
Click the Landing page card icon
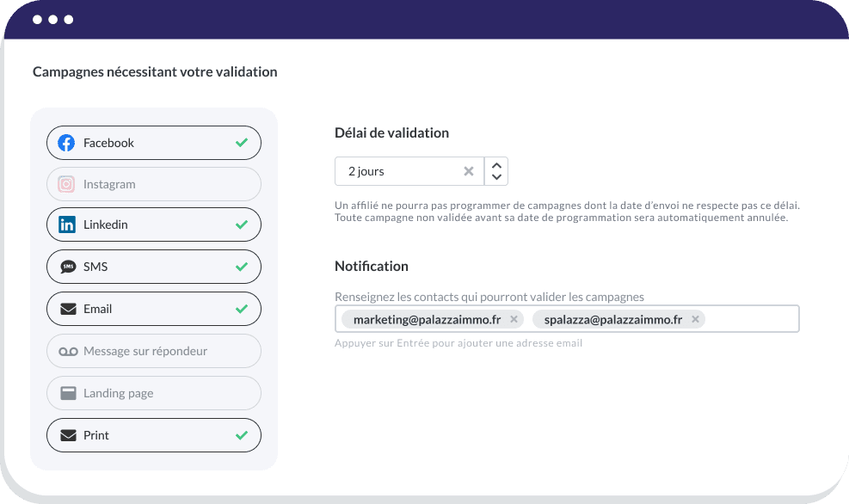pos(67,393)
